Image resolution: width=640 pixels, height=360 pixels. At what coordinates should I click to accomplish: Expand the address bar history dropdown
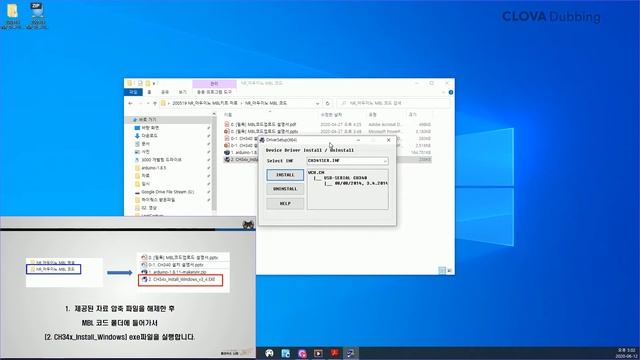coord(318,104)
